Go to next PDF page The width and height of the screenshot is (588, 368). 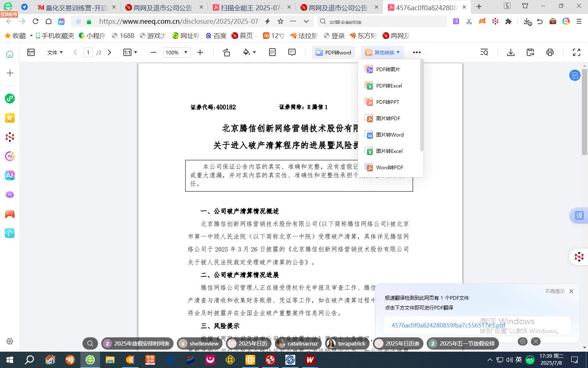(109, 52)
